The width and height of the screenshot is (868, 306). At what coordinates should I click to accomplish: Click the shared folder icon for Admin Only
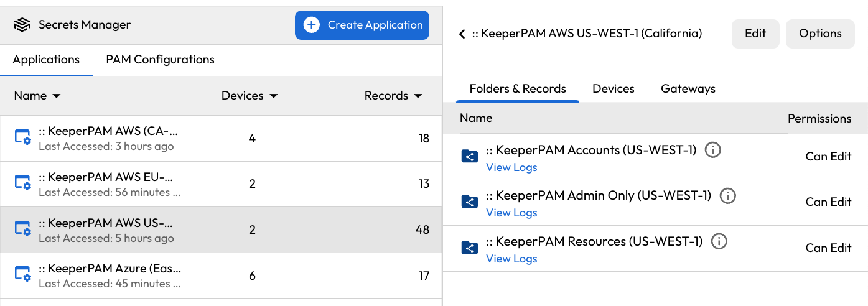click(x=469, y=202)
